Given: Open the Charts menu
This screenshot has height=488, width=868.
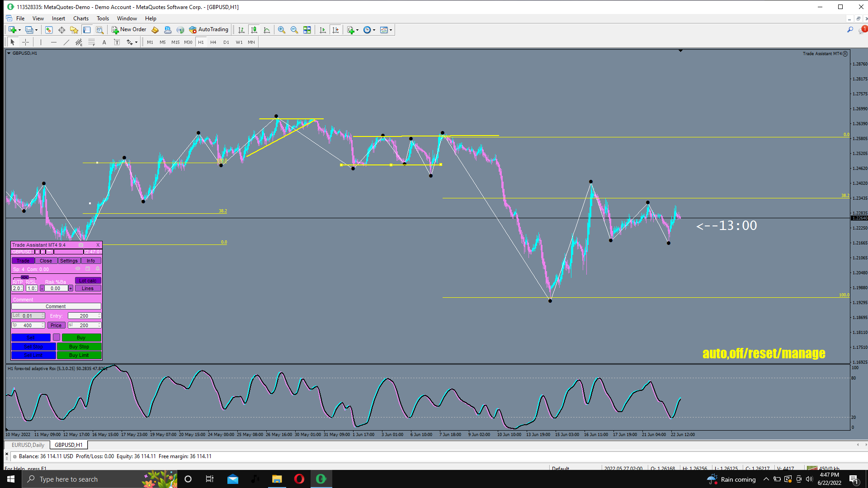Looking at the screenshot, I should pyautogui.click(x=81, y=19).
